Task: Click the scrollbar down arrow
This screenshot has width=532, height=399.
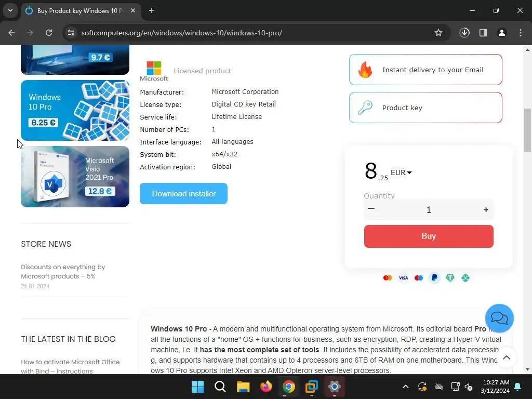Action: 527,369
